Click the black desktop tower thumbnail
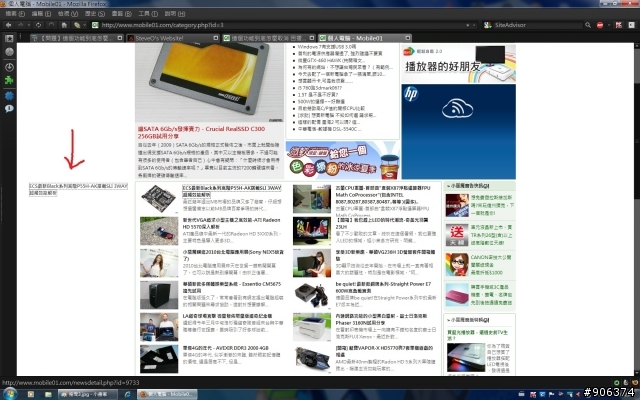The width and height of the screenshot is (640, 400). click(159, 295)
